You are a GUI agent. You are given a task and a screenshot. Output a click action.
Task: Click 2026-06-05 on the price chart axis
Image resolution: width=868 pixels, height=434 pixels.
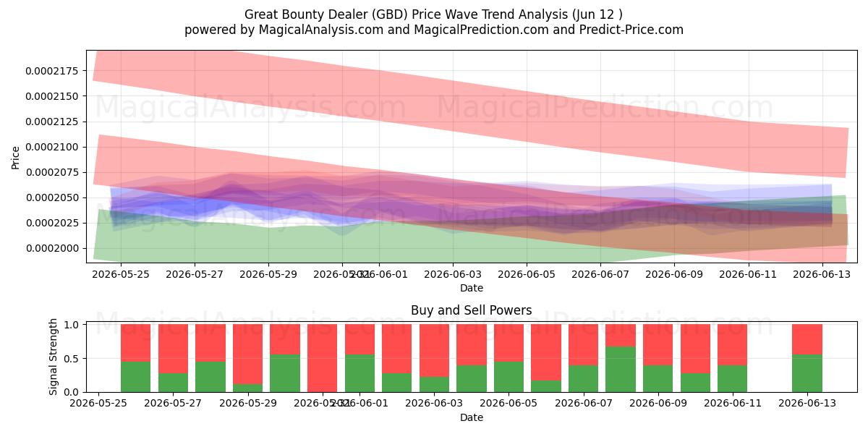pos(527,274)
